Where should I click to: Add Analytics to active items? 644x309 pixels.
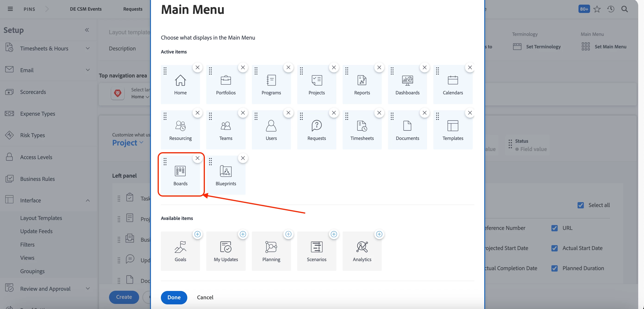pyautogui.click(x=379, y=234)
